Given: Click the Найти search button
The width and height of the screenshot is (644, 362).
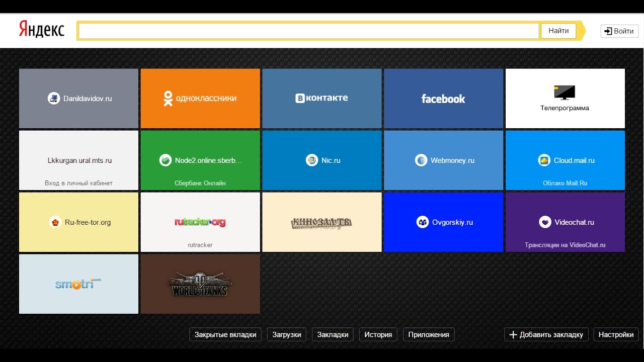Looking at the screenshot, I should (558, 31).
